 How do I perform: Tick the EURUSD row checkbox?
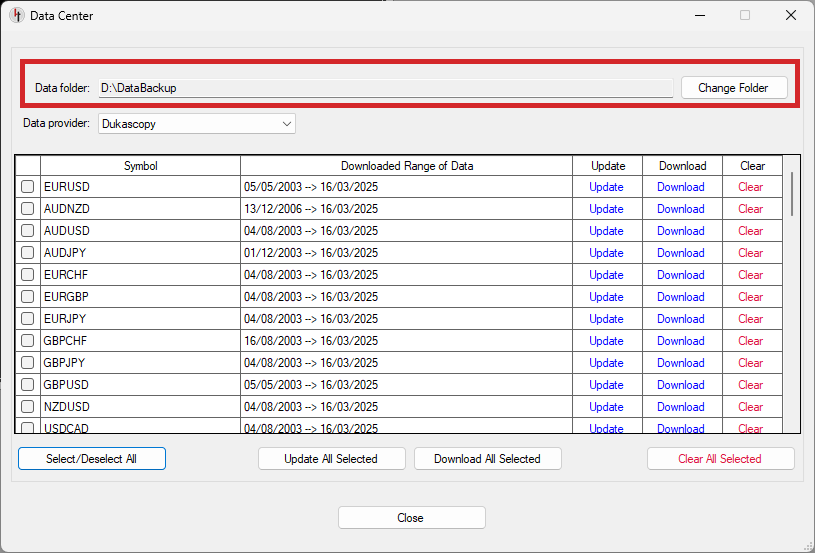(28, 187)
